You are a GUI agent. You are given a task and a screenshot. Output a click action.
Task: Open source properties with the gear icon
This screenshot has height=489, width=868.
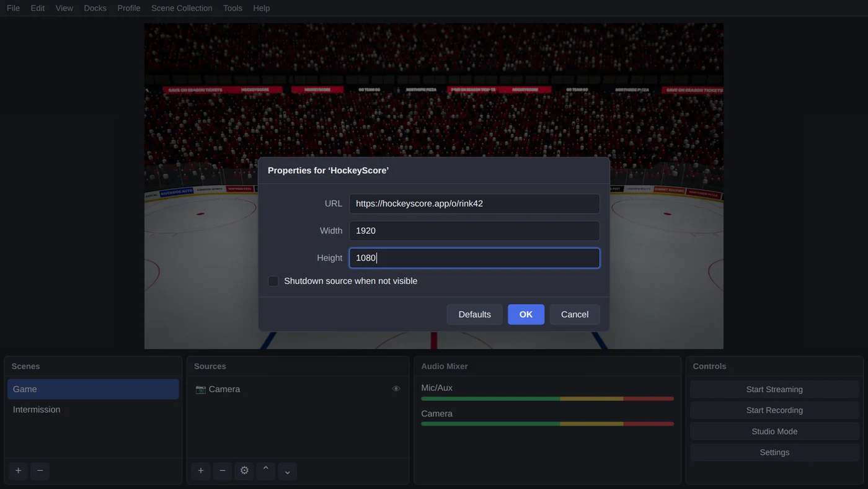[x=244, y=471]
